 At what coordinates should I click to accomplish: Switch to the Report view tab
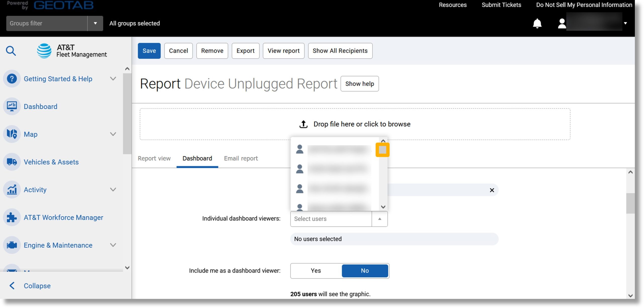point(154,158)
